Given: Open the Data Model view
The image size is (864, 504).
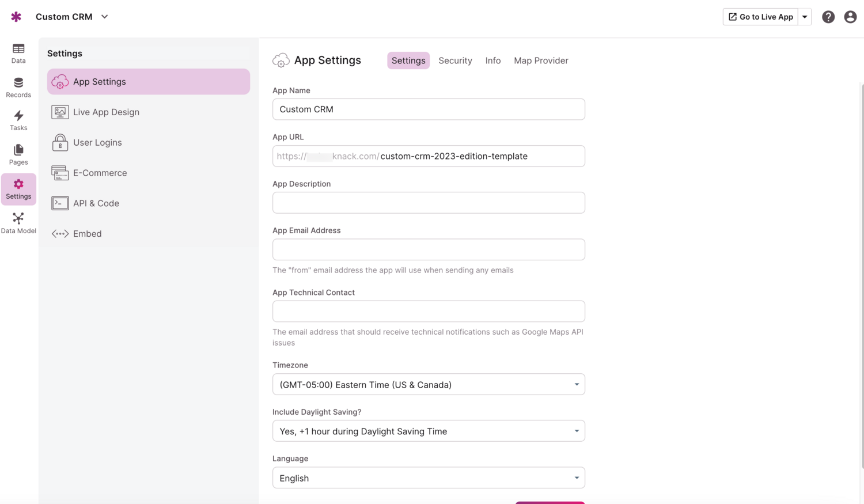Looking at the screenshot, I should pos(18,220).
